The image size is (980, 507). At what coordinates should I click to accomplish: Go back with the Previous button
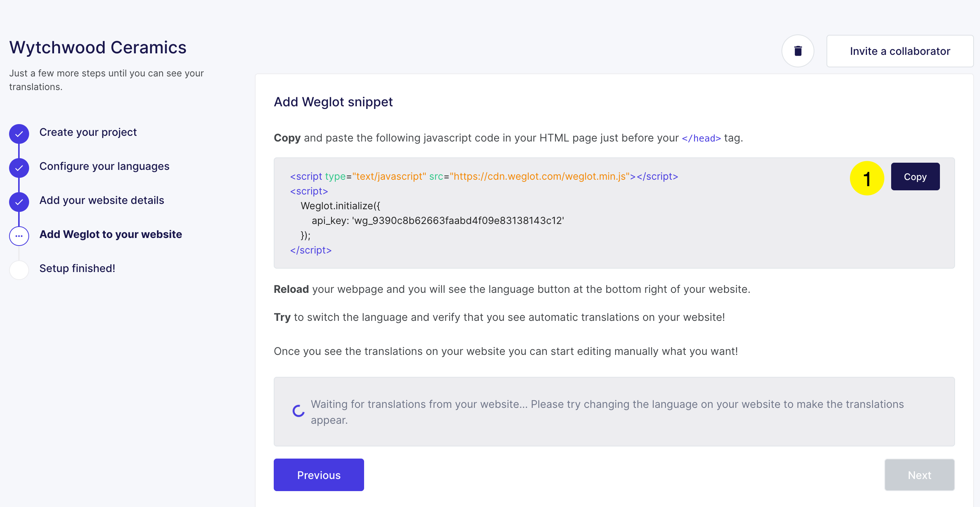point(318,474)
